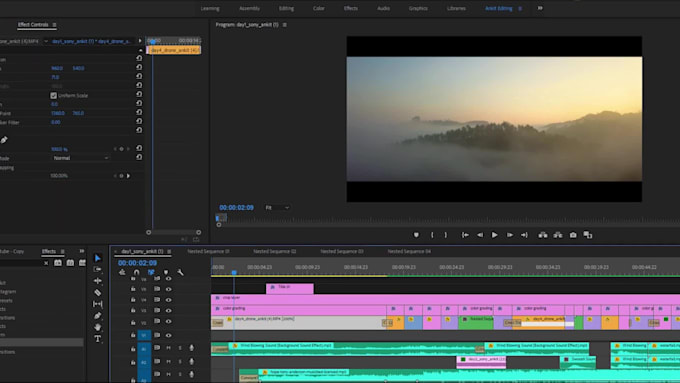Hide track V1 with its eye icon
Viewport: 680px width, 383px height.
(168, 335)
